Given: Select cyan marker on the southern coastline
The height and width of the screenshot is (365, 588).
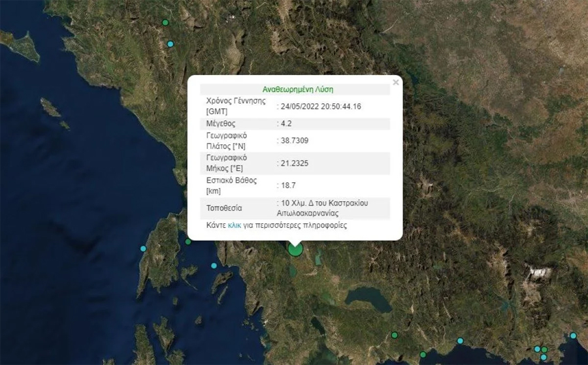Looking at the screenshot, I should pyautogui.click(x=461, y=341).
